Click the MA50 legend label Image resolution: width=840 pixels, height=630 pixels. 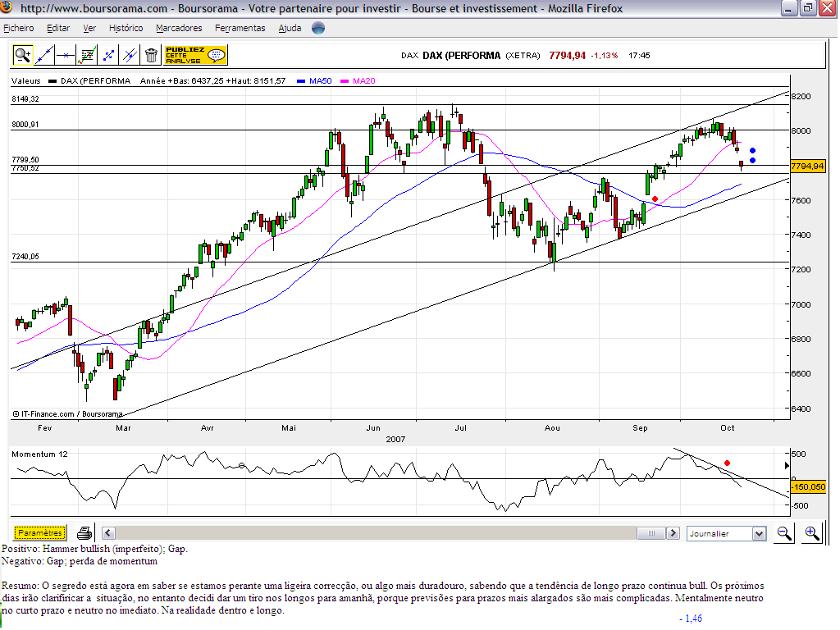pyautogui.click(x=321, y=81)
